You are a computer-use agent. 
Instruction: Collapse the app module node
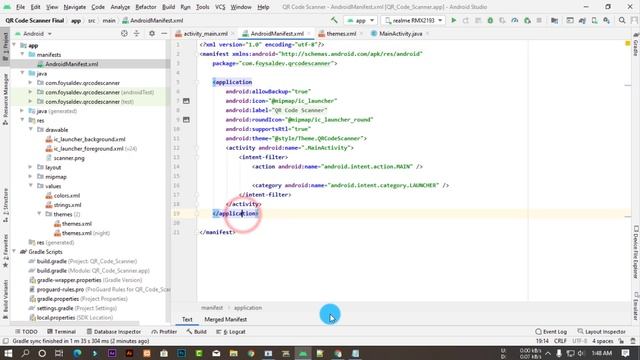(15, 45)
